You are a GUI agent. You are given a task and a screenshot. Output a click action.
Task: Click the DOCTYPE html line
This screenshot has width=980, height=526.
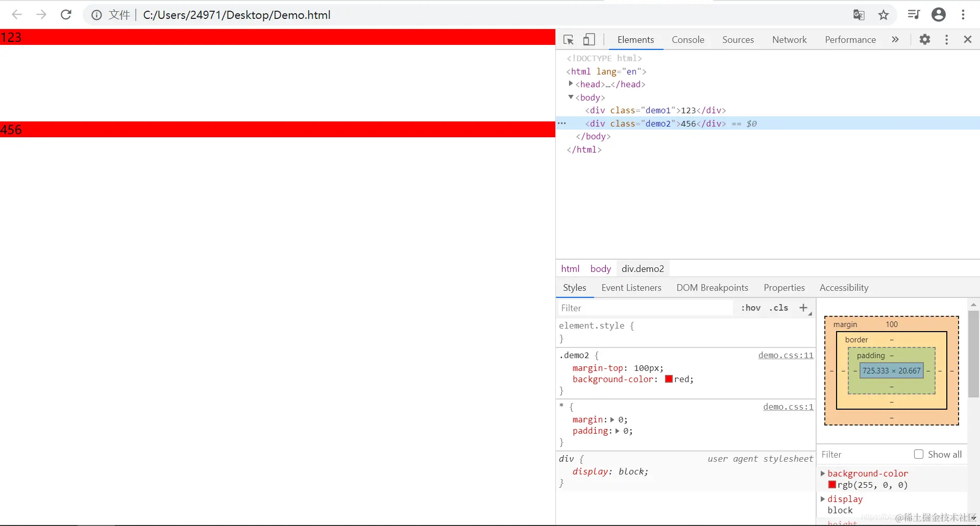point(604,58)
